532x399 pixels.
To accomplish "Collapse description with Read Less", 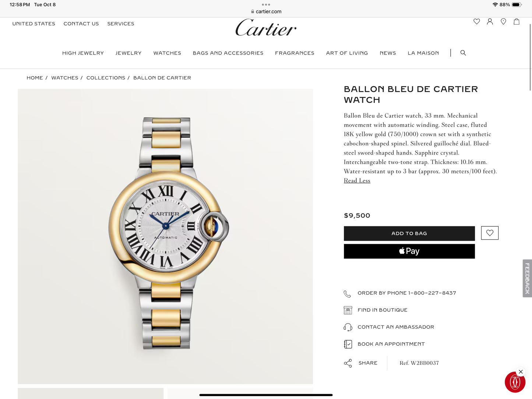I will point(357,181).
